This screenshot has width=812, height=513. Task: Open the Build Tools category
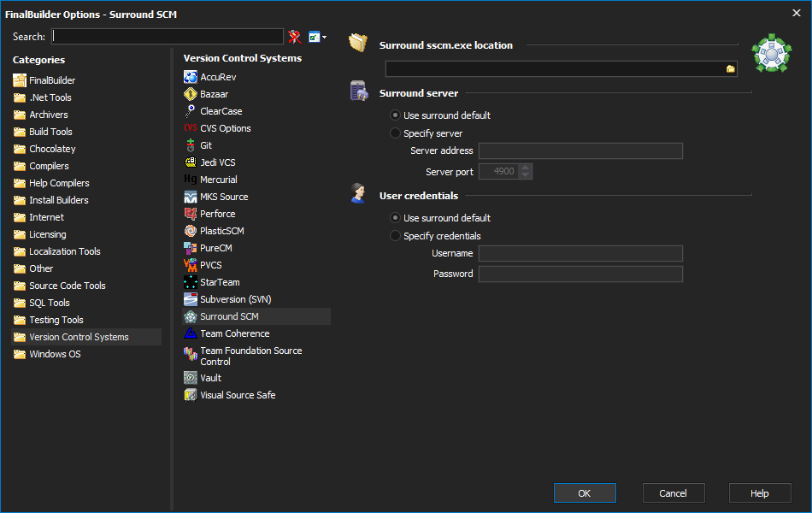click(50, 132)
